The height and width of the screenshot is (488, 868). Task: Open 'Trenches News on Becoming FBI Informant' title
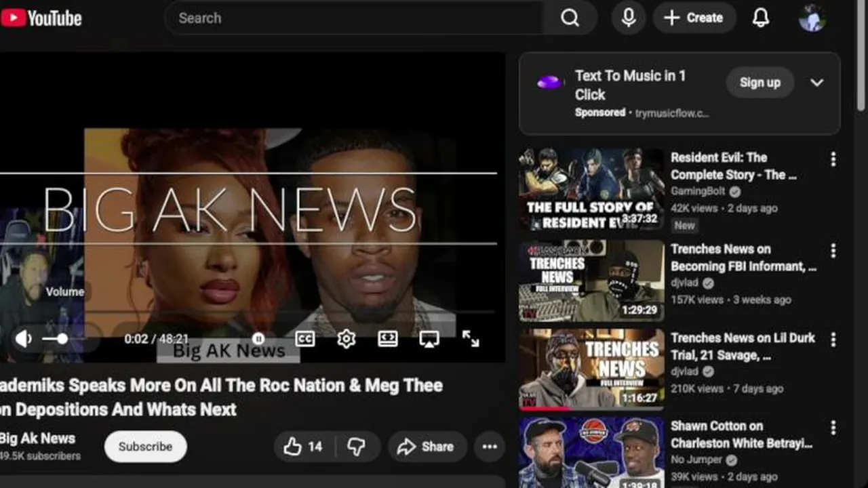(x=744, y=258)
